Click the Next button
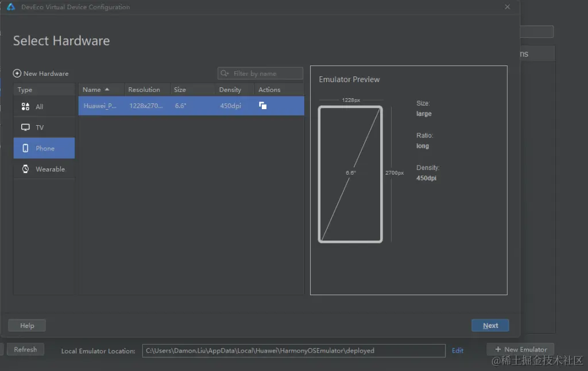Viewport: 588px width, 371px height. point(490,326)
